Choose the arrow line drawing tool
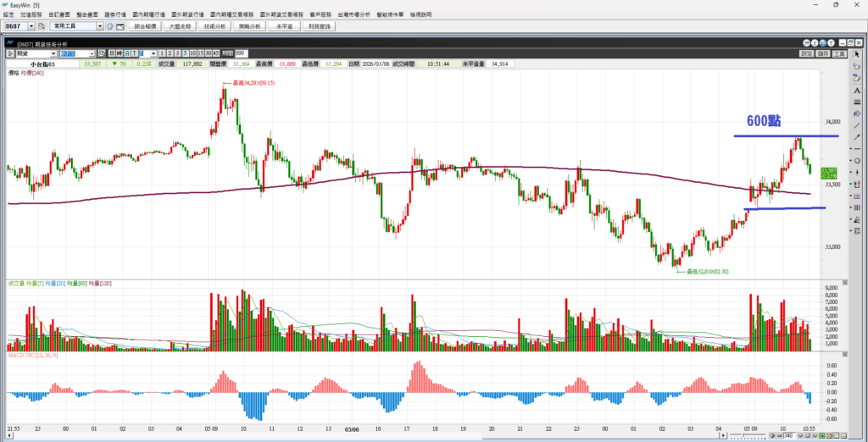The image size is (868, 442). click(857, 137)
